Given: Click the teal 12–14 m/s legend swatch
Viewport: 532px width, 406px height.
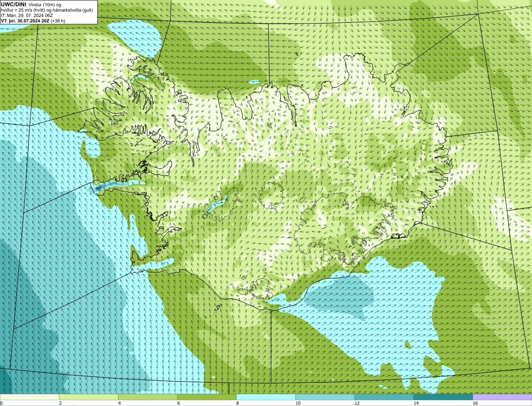Looking at the screenshot, I should (384, 397).
